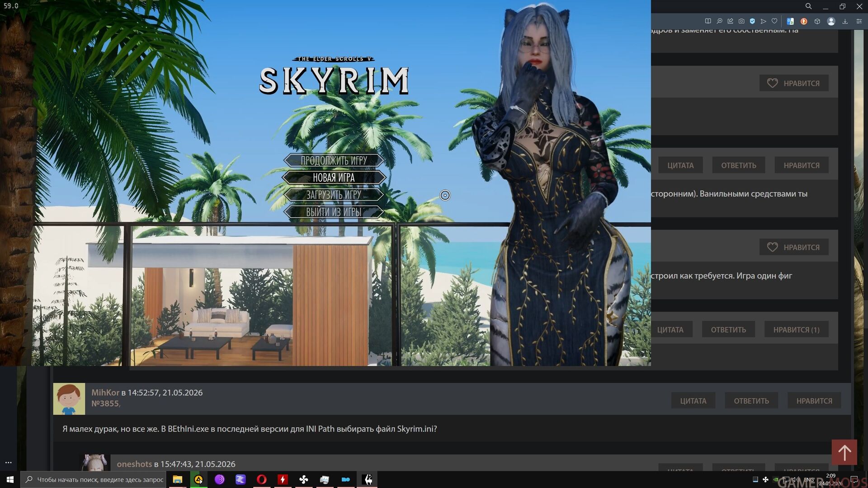Viewport: 868px width, 488px height.
Task: Click the send Flow arrow icon
Action: (764, 21)
